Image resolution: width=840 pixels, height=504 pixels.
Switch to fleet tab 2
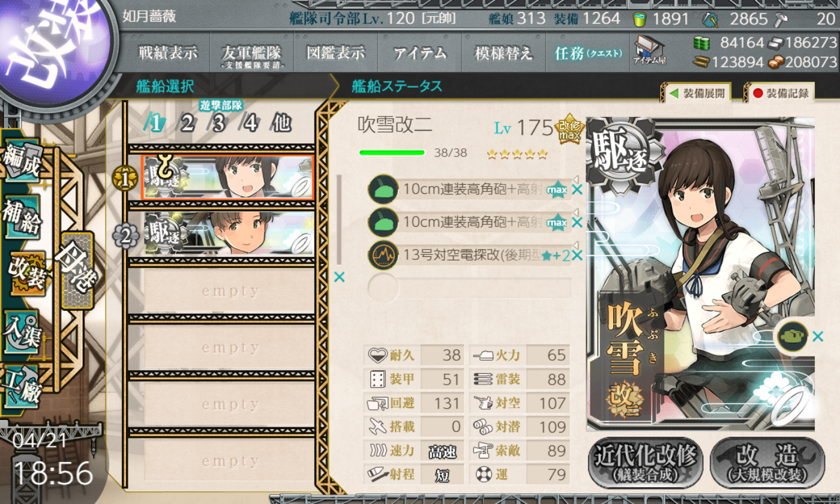[x=187, y=124]
